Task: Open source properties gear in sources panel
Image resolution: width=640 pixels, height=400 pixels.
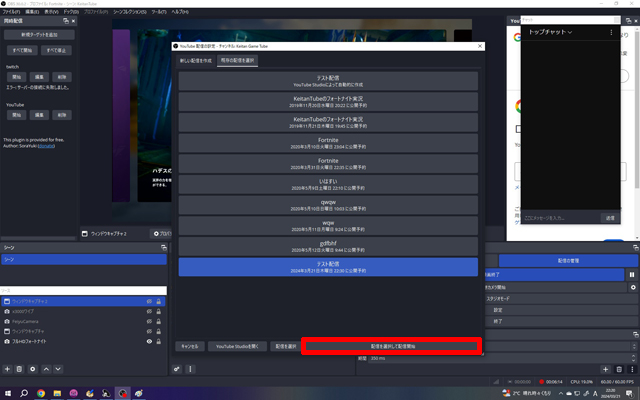Action: 33,369
